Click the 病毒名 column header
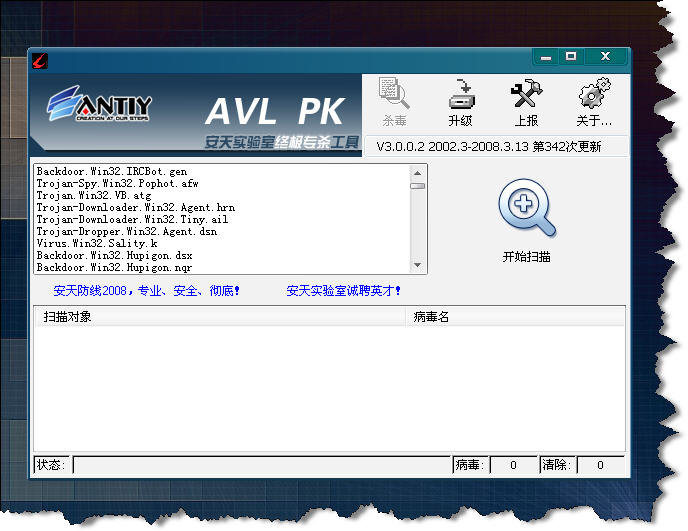Image resolution: width=688 pixels, height=531 pixels. [515, 316]
